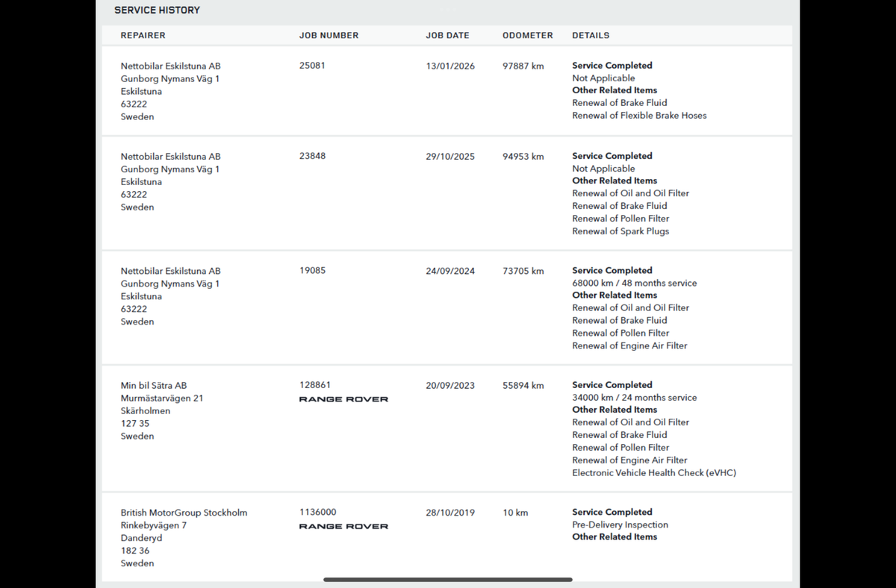
Task: Click Range Rover logo for job 1136000
Action: (343, 526)
